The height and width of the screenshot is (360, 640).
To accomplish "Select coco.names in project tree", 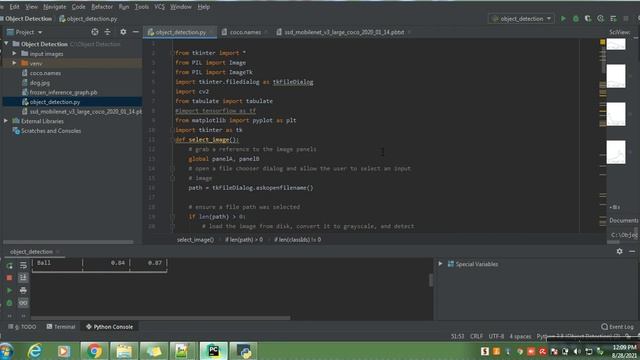I will (x=45, y=73).
